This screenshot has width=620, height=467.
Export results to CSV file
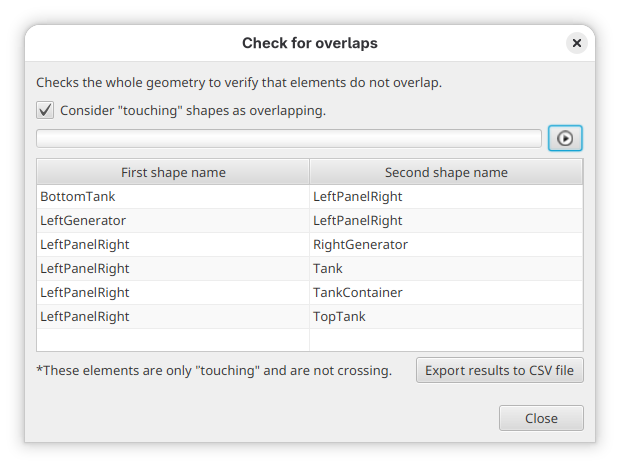499,370
